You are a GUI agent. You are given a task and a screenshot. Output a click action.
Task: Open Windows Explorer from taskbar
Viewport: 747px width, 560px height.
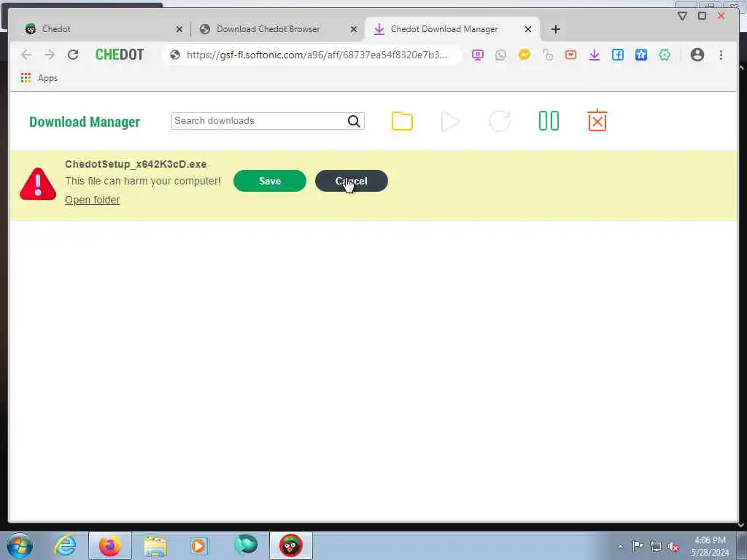click(155, 546)
